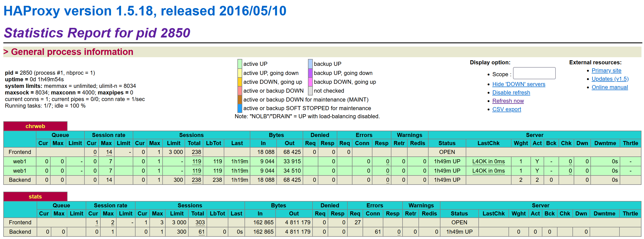Download stats via the CSV export link
644x239 pixels.
tap(506, 109)
